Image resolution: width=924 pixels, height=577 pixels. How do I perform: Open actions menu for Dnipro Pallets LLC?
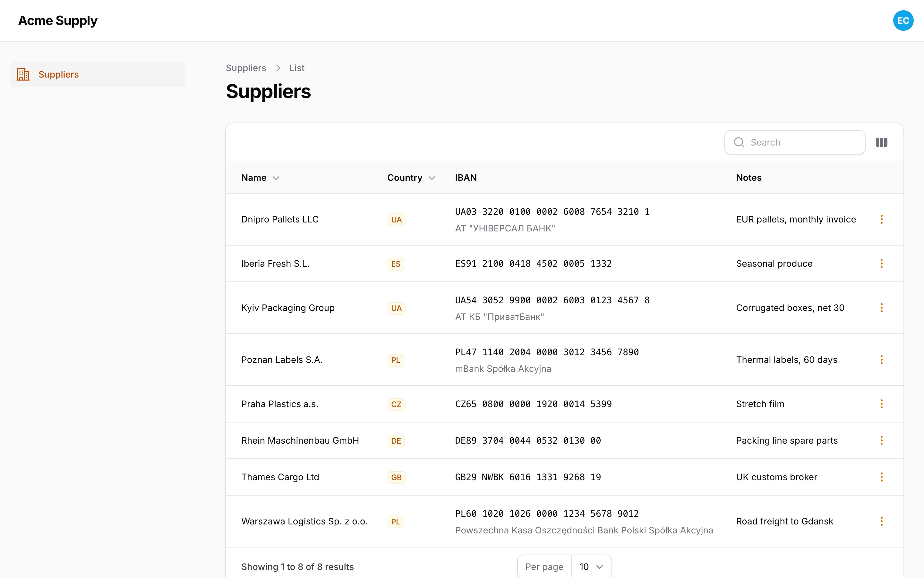pos(881,220)
